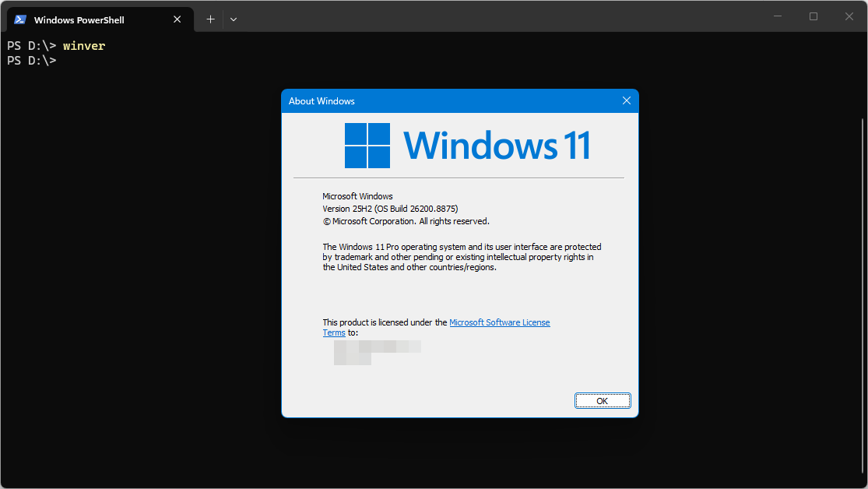Click the PowerShell icon on tab
Screen dimensions: 868x489
(20, 19)
